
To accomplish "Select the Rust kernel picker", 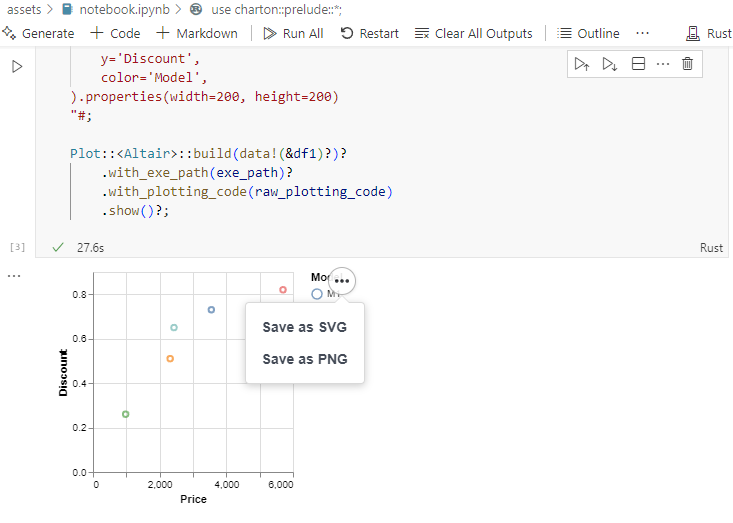I will (x=708, y=34).
